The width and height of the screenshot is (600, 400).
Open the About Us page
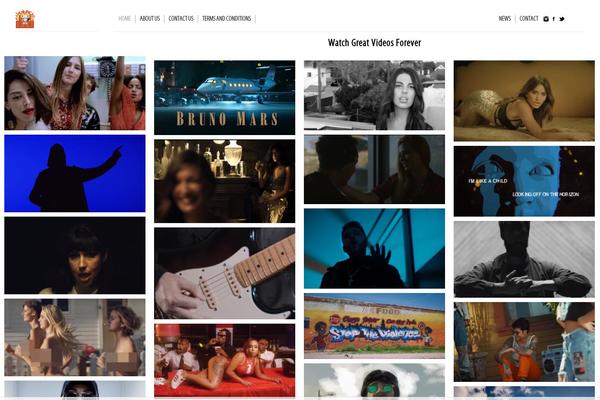(x=150, y=18)
